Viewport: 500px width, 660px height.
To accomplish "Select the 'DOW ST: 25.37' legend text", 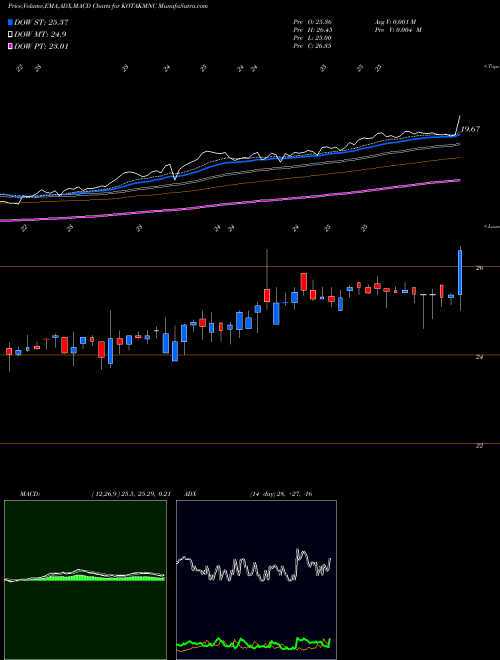I will click(x=41, y=22).
